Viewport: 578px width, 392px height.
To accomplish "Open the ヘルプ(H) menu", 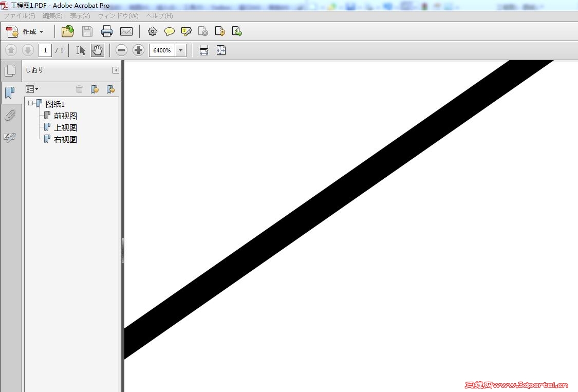I will [x=159, y=16].
